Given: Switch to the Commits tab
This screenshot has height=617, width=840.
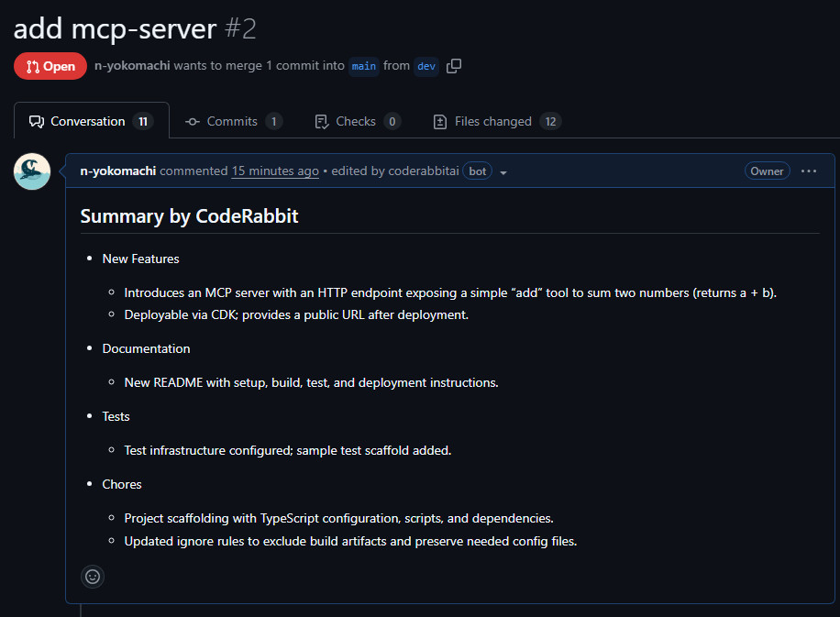Looking at the screenshot, I should point(234,122).
